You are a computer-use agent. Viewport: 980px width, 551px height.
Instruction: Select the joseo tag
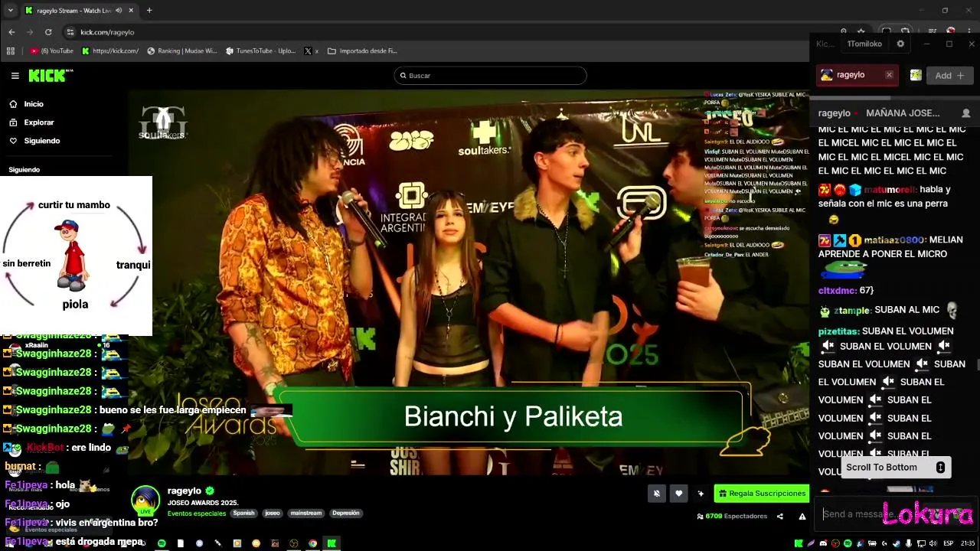273,514
